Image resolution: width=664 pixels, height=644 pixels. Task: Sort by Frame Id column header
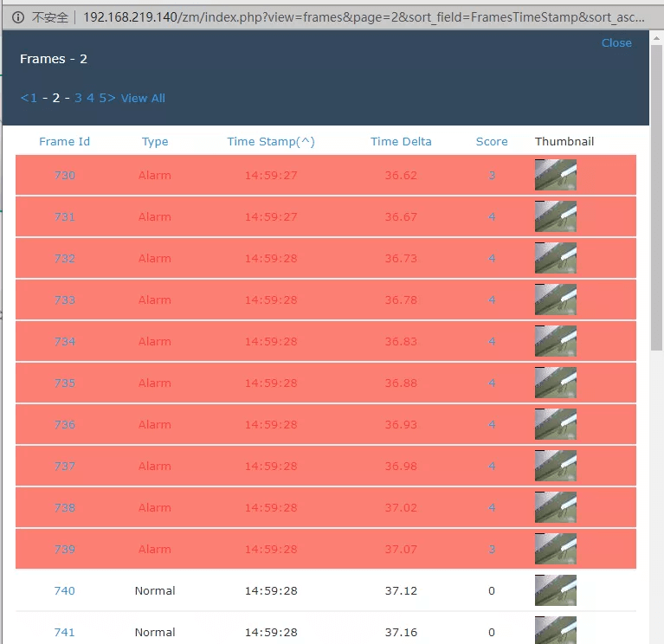[64, 141]
